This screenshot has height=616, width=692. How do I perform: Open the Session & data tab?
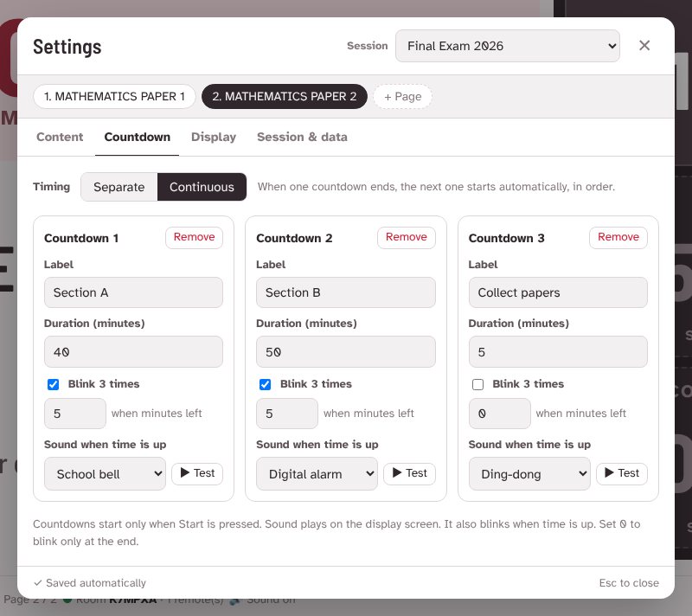(302, 137)
